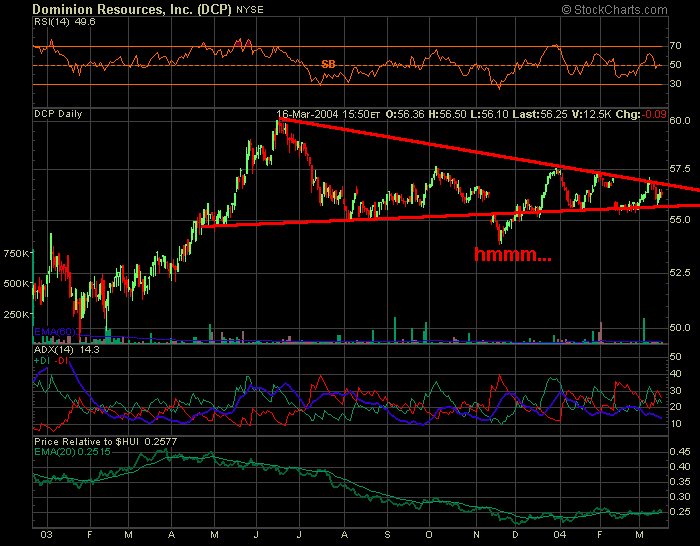Click the 57.5 price axis label

680,169
